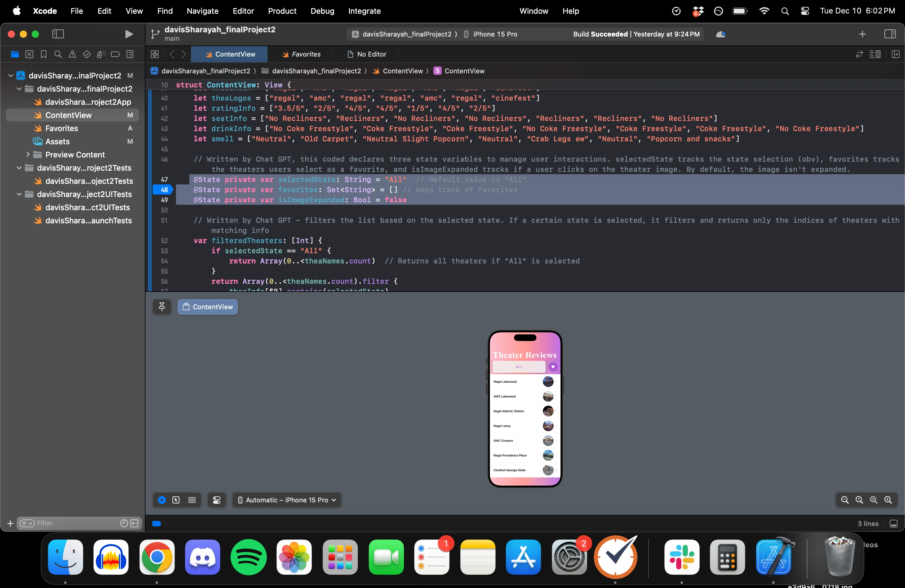The width and height of the screenshot is (905, 588).
Task: Click the Live preview play icon
Action: tap(162, 500)
